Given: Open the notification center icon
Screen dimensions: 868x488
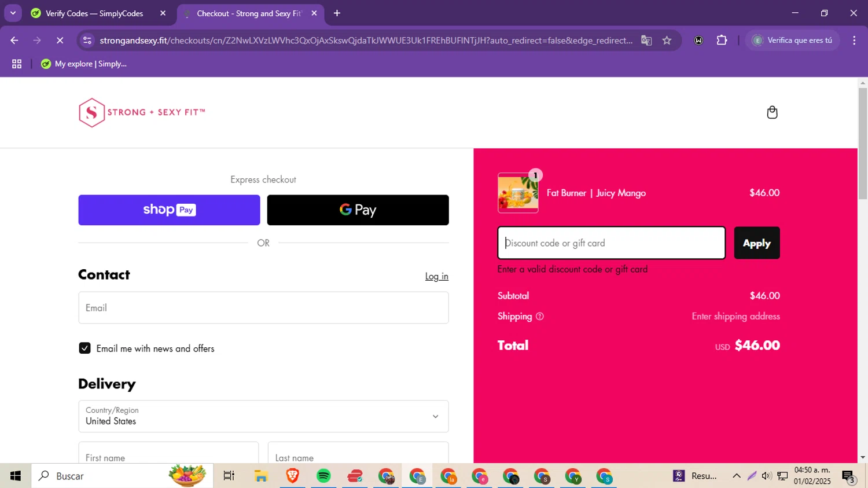Looking at the screenshot, I should [849, 476].
